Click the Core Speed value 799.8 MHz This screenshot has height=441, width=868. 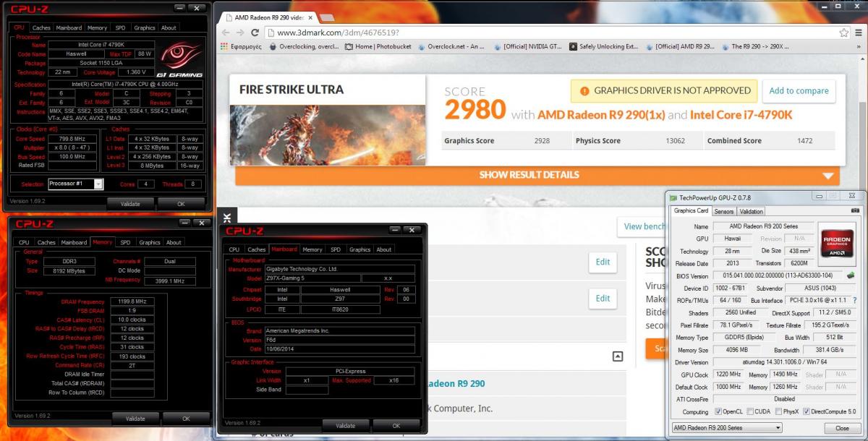click(72, 139)
